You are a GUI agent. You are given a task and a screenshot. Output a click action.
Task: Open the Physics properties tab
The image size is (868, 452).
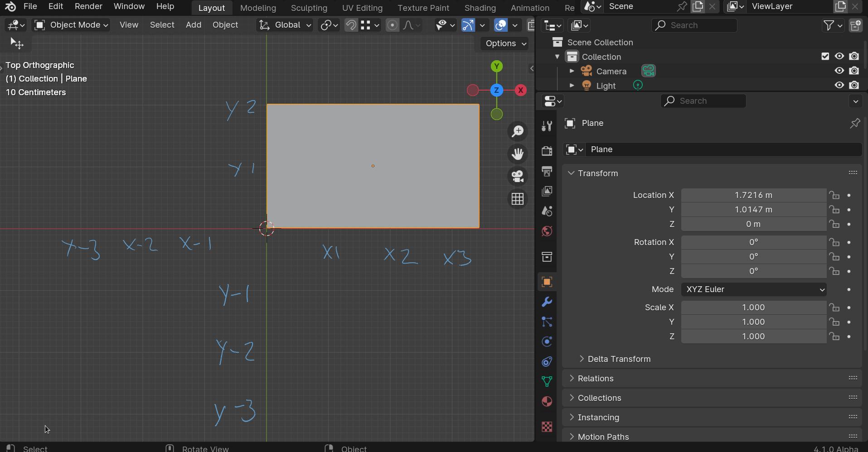pos(547,341)
